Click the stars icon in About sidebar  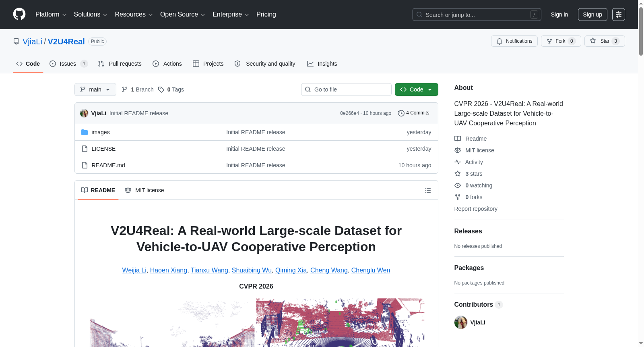click(458, 174)
